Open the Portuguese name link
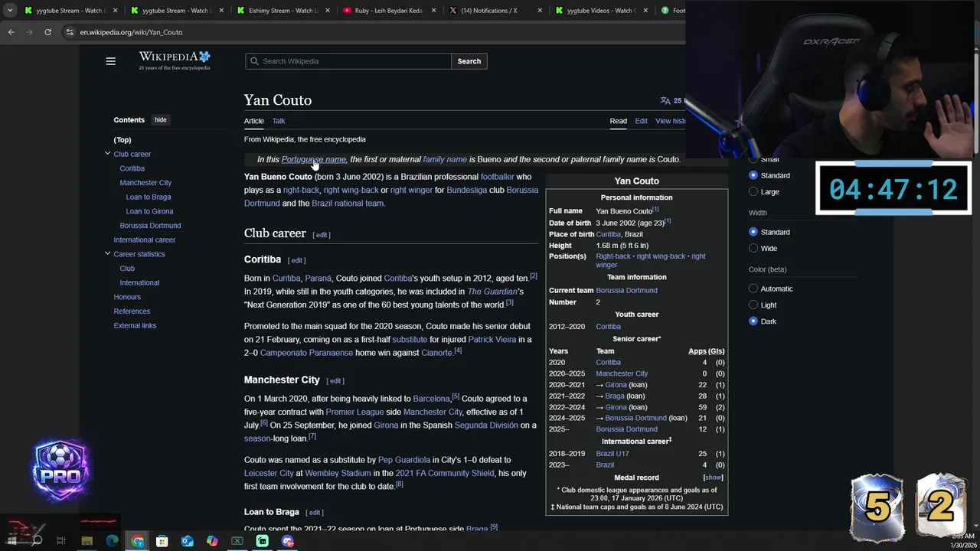This screenshot has height=551, width=980. (313, 159)
